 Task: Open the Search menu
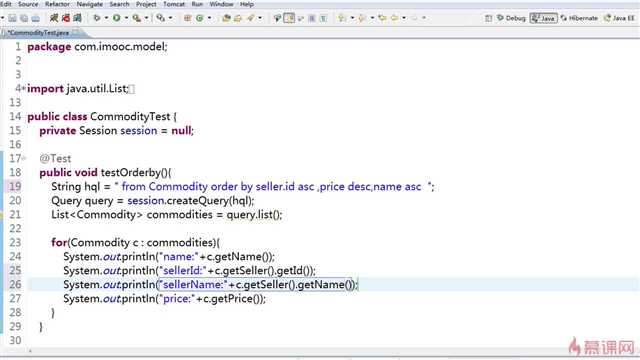coord(119,4)
